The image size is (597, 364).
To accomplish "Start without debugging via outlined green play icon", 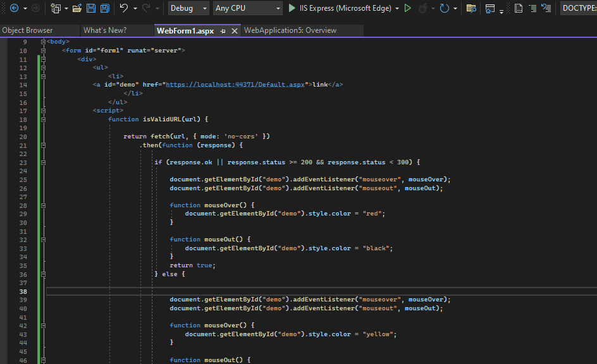I will point(408,8).
